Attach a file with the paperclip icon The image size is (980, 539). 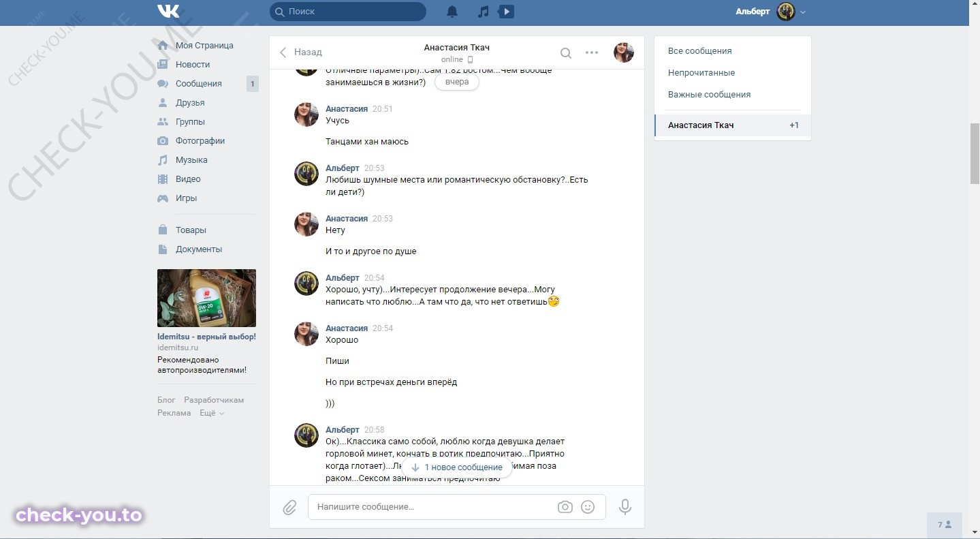[x=289, y=508]
